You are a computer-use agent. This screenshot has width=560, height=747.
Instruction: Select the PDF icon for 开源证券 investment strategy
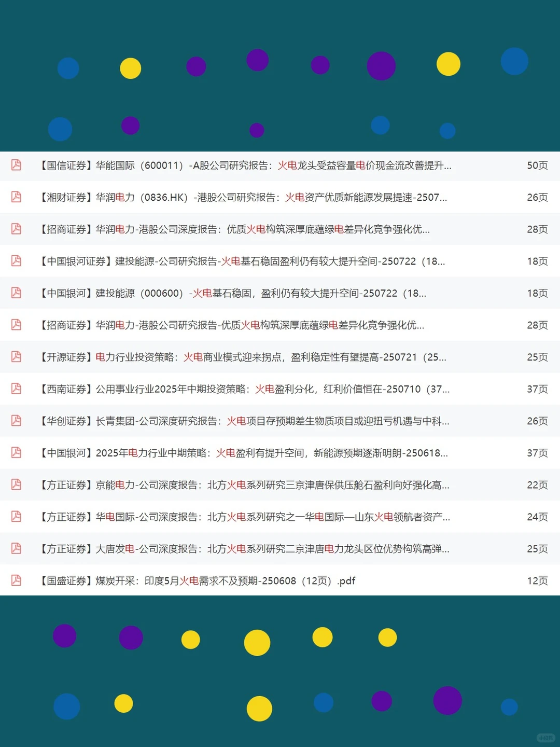16,357
